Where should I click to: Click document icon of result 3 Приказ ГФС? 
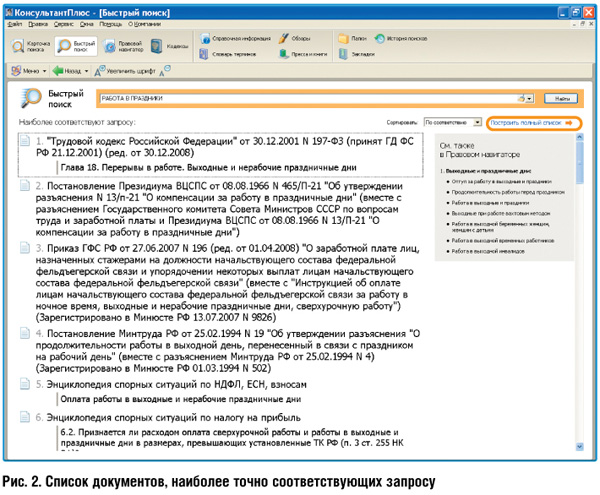(25, 248)
